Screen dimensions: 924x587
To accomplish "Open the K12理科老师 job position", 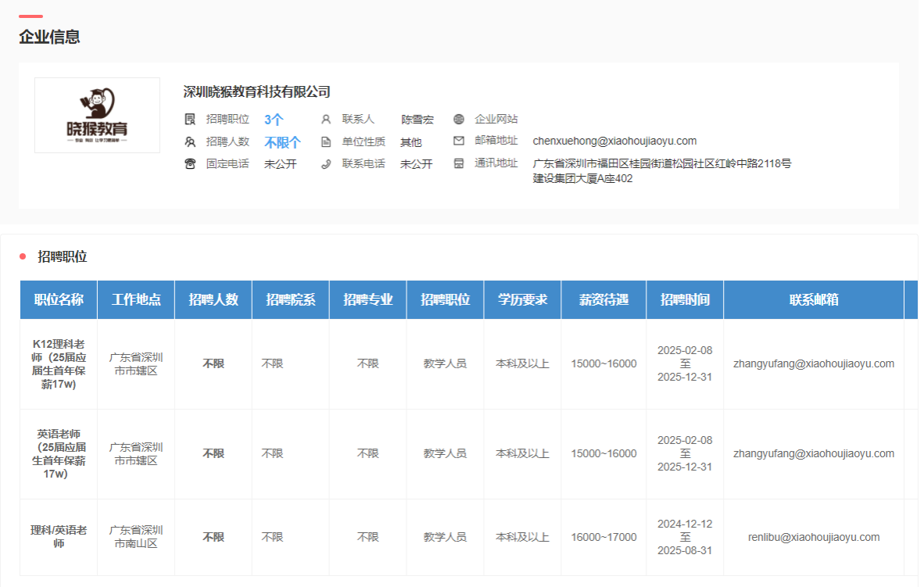I will tap(59, 363).
